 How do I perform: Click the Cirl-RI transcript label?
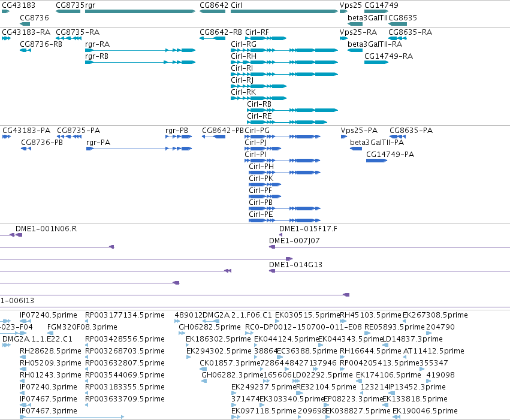[242, 68]
